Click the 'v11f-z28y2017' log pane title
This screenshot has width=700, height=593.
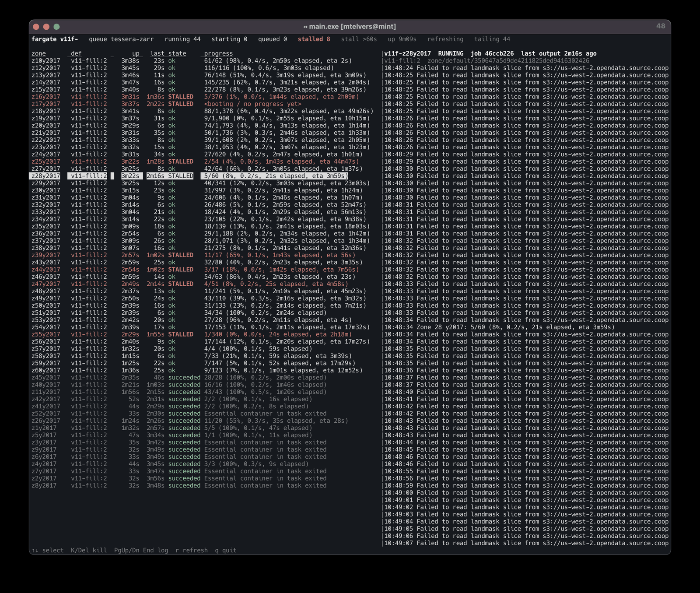tap(408, 53)
